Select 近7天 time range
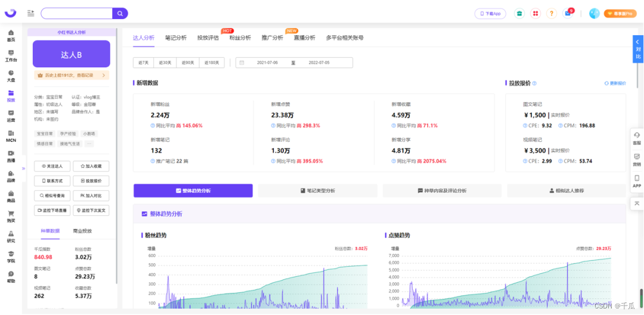This screenshot has height=315, width=644. click(x=144, y=63)
